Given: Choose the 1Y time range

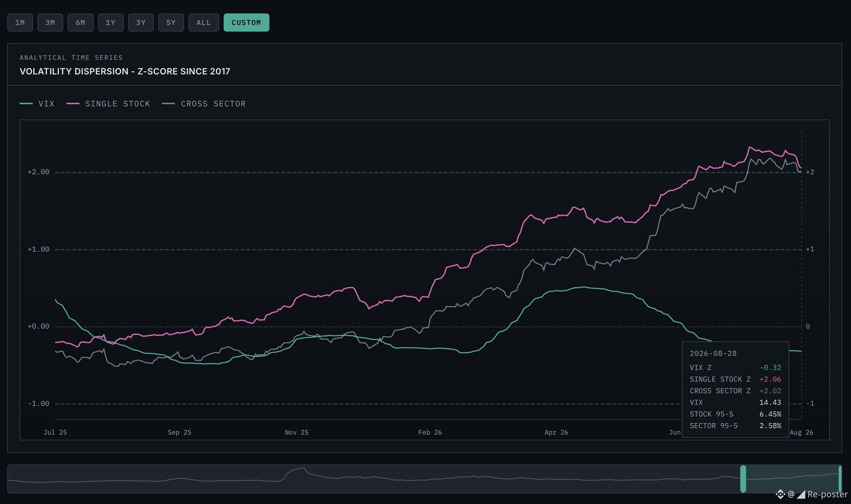Looking at the screenshot, I should [x=111, y=23].
